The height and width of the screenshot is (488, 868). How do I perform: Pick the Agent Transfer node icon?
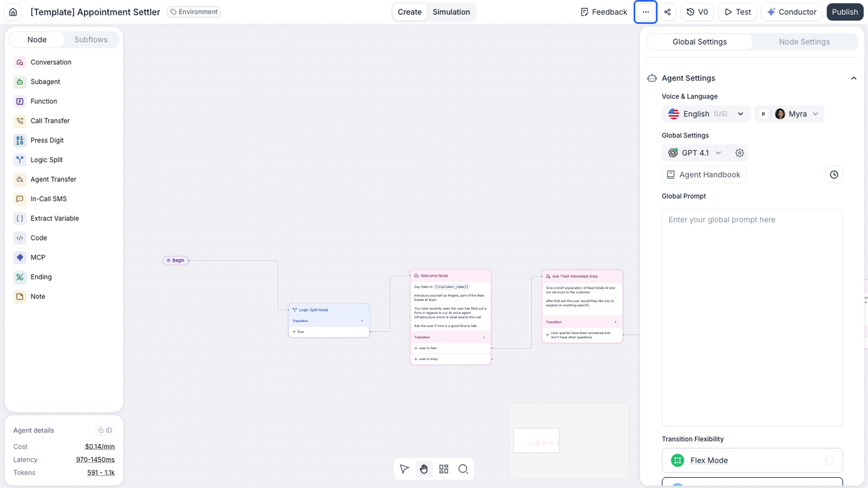pyautogui.click(x=20, y=180)
